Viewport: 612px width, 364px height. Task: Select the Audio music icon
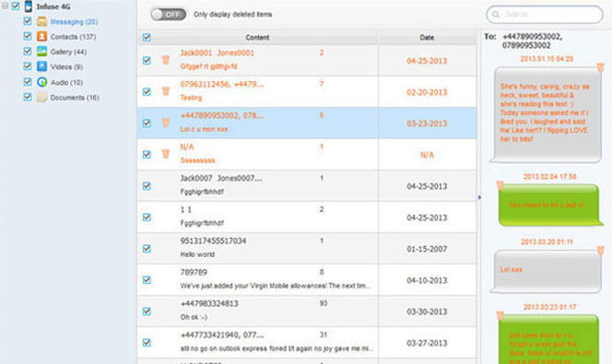pyautogui.click(x=41, y=82)
